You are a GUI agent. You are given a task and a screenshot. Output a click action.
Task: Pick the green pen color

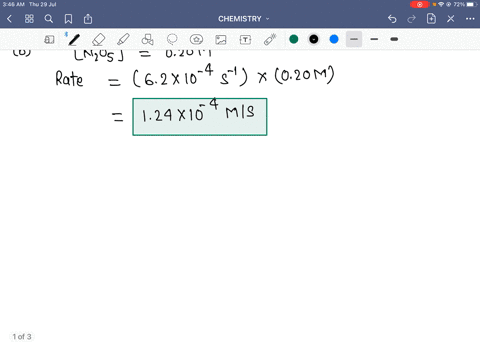pos(294,39)
